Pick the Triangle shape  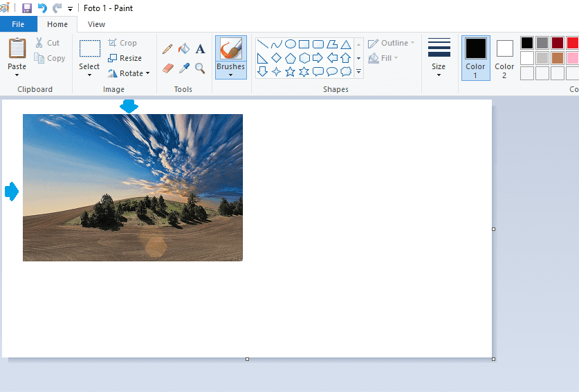tap(346, 44)
